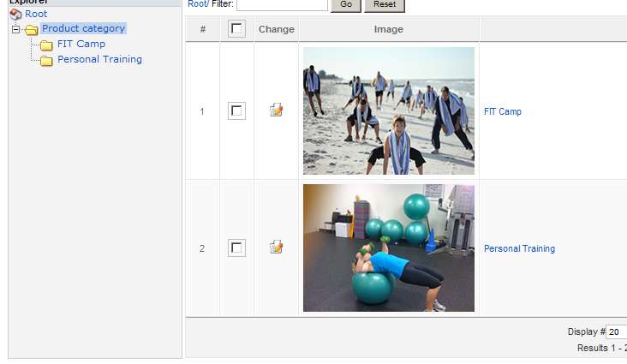Click the FIT Camp folder icon

[46, 45]
